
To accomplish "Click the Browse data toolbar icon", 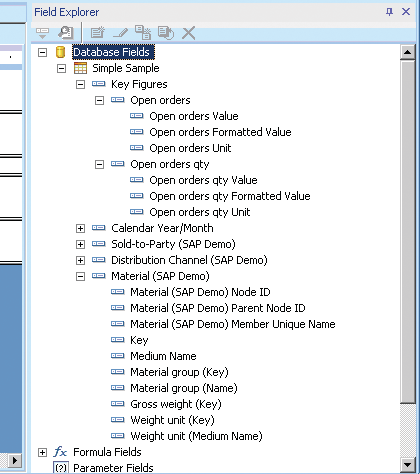I will point(65,33).
